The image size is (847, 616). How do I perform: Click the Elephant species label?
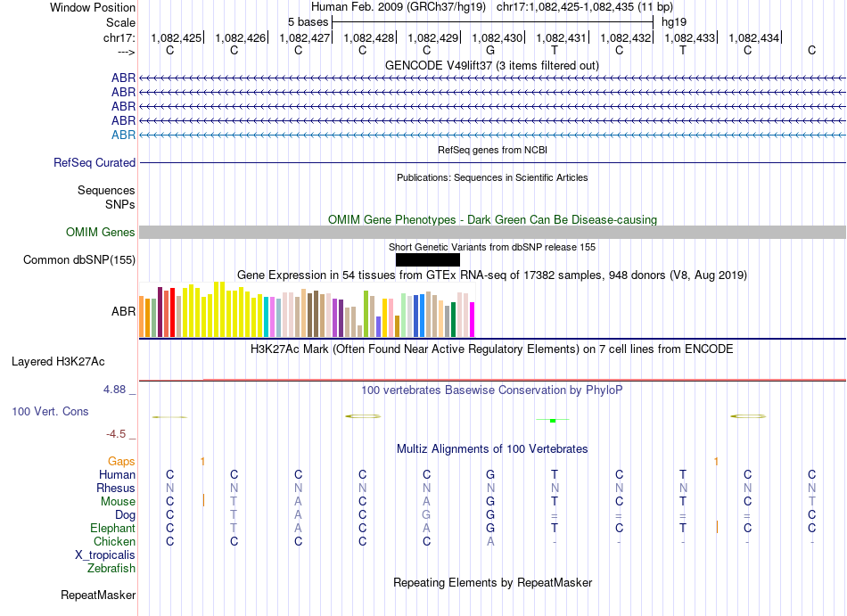click(x=113, y=528)
